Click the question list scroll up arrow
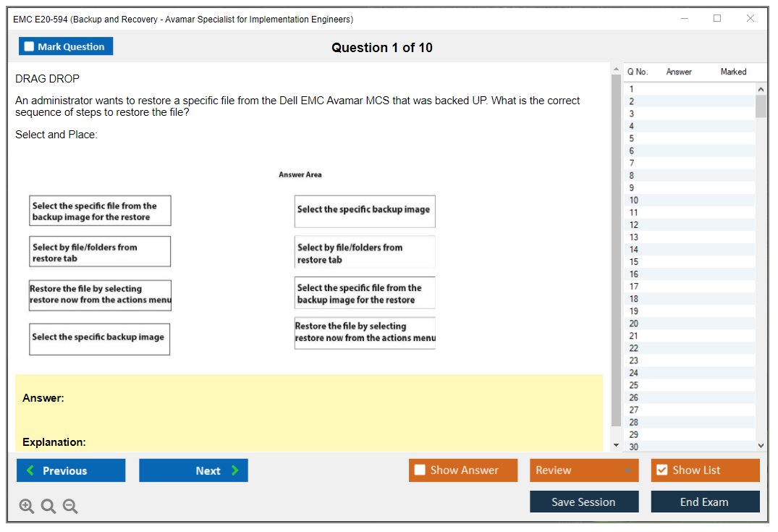The width and height of the screenshot is (778, 532). pyautogui.click(x=761, y=89)
